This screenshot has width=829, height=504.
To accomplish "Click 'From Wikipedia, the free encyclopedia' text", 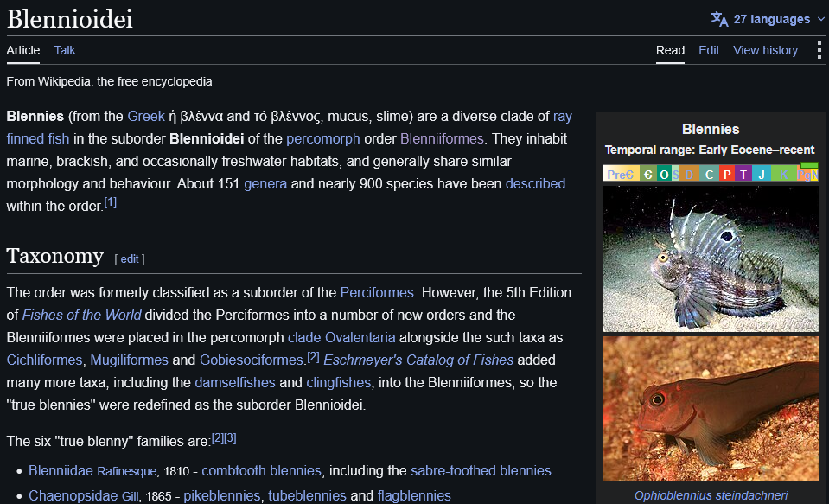I will 110,81.
